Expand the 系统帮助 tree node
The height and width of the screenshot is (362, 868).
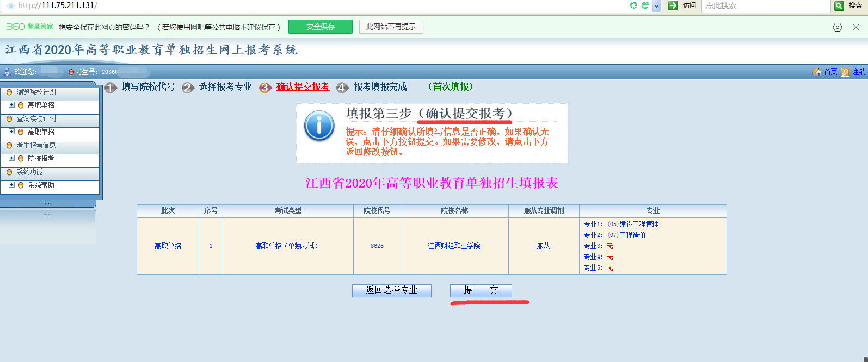pyautogui.click(x=11, y=185)
